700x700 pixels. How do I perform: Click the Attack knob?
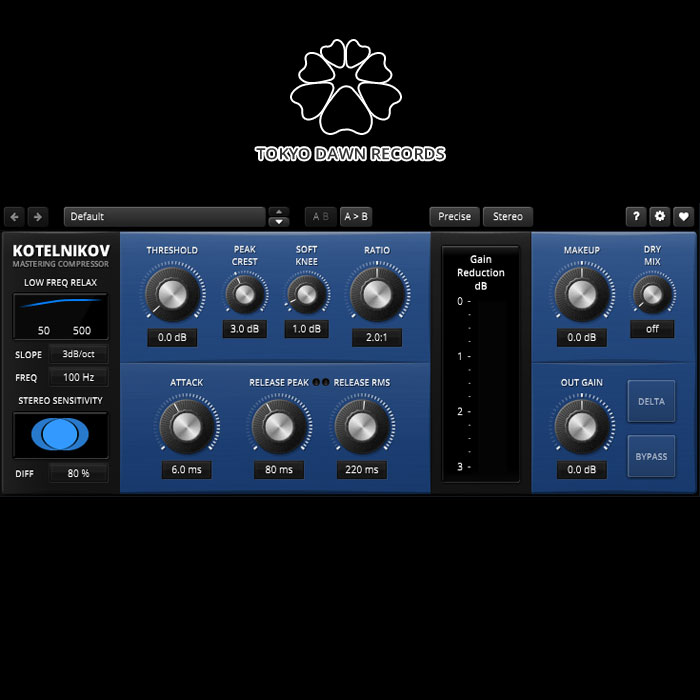[x=187, y=426]
